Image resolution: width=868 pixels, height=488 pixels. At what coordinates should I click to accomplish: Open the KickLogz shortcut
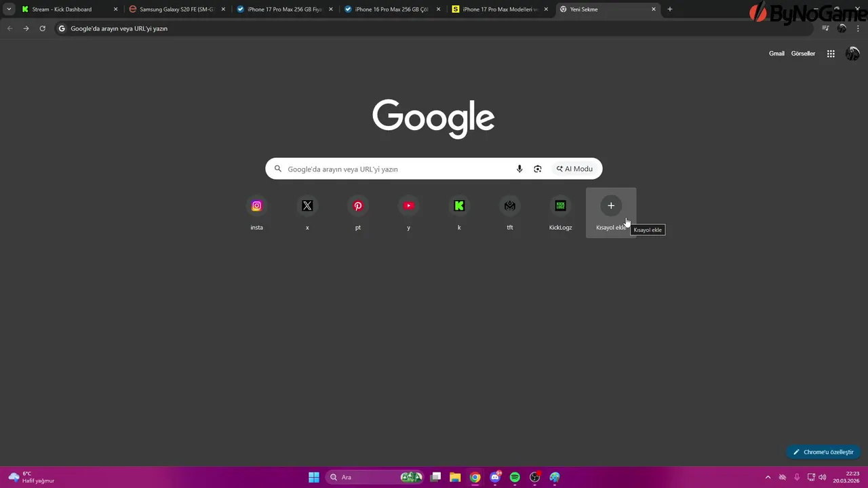point(560,213)
